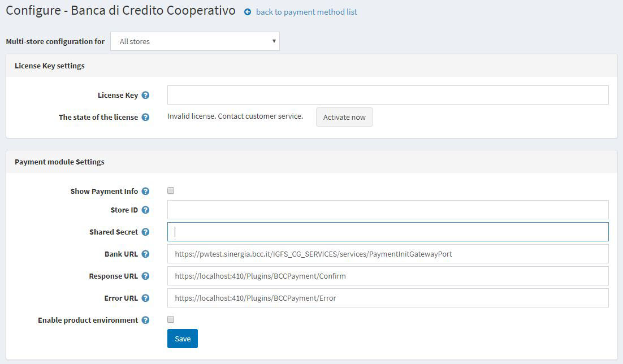
Task: Click help icon for Enable product environment
Action: (145, 320)
